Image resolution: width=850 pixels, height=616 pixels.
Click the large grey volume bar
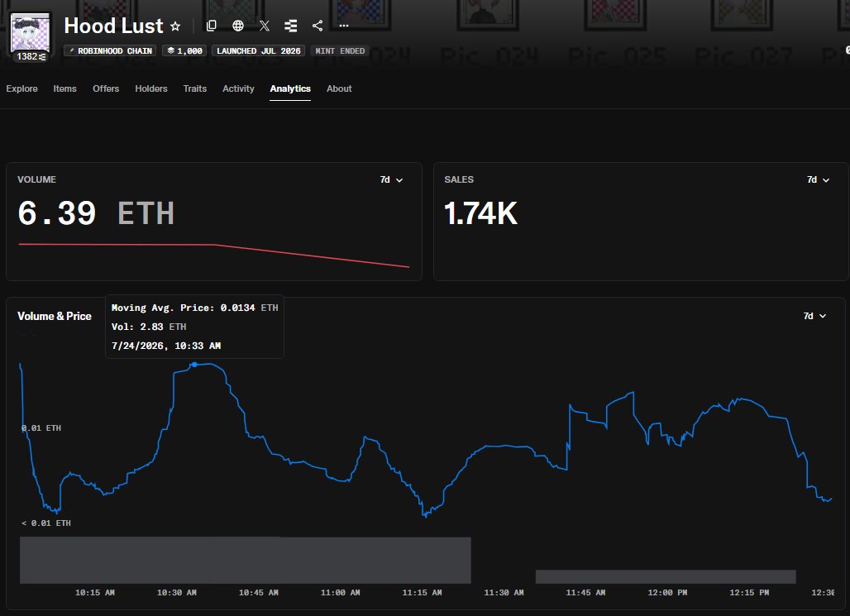coord(246,560)
